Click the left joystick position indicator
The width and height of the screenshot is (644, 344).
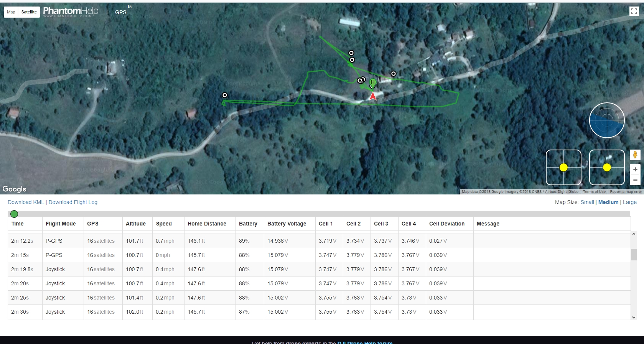click(x=563, y=167)
